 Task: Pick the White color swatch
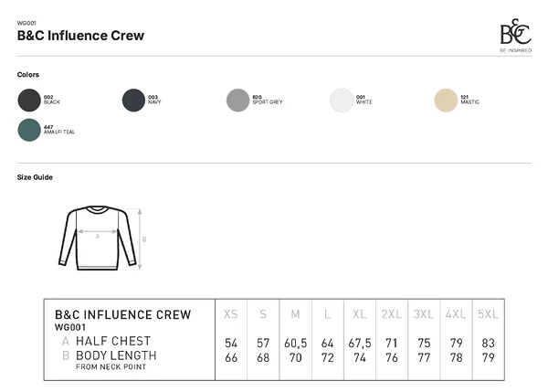[x=342, y=100]
